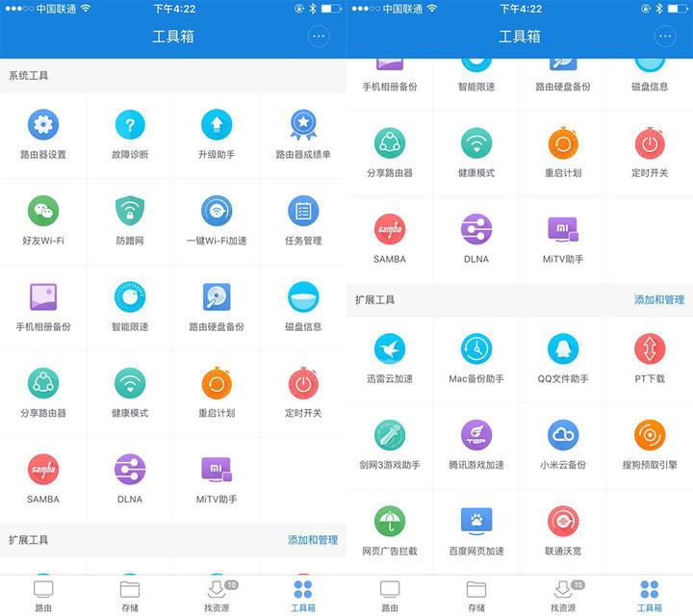The image size is (693, 616).
Task: Open 百度网页加速 Baidu accelerator
Action: [476, 523]
